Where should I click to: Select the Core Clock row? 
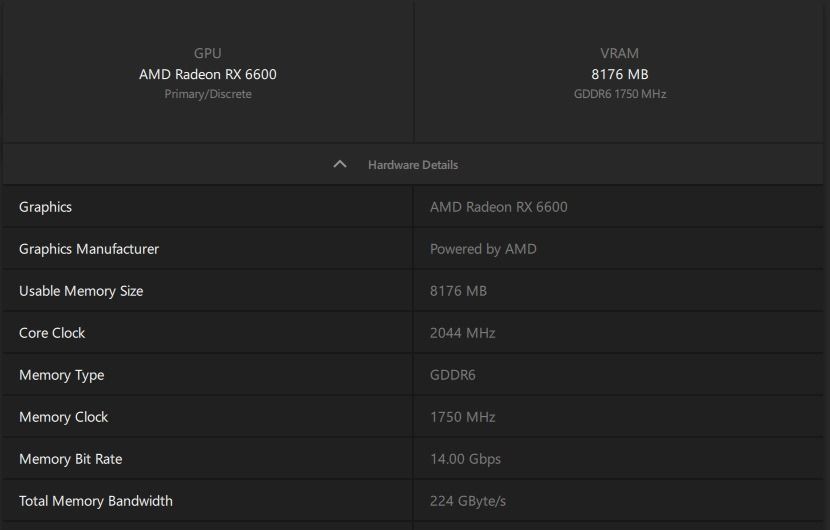coord(413,333)
